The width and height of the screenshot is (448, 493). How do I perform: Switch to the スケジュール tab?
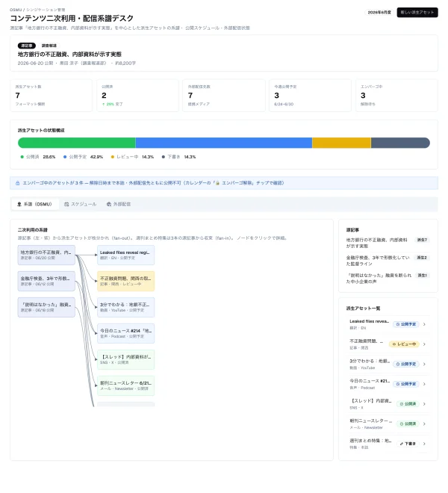[x=80, y=204]
